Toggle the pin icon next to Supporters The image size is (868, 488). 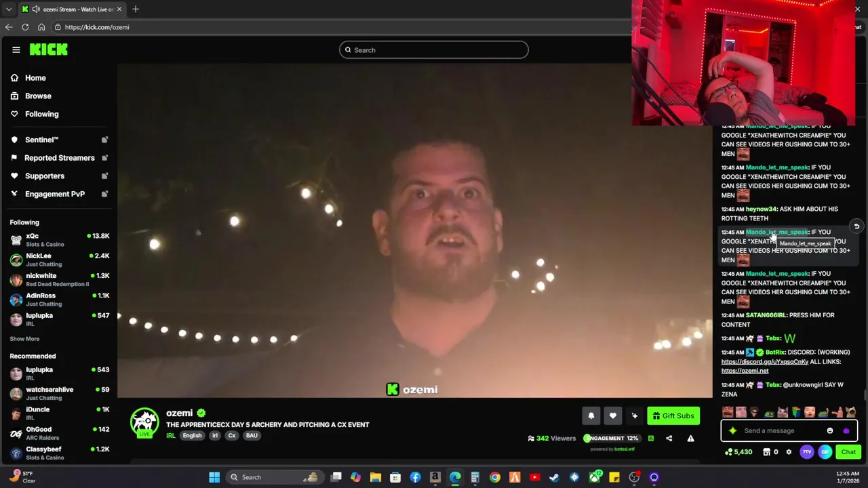[104, 176]
